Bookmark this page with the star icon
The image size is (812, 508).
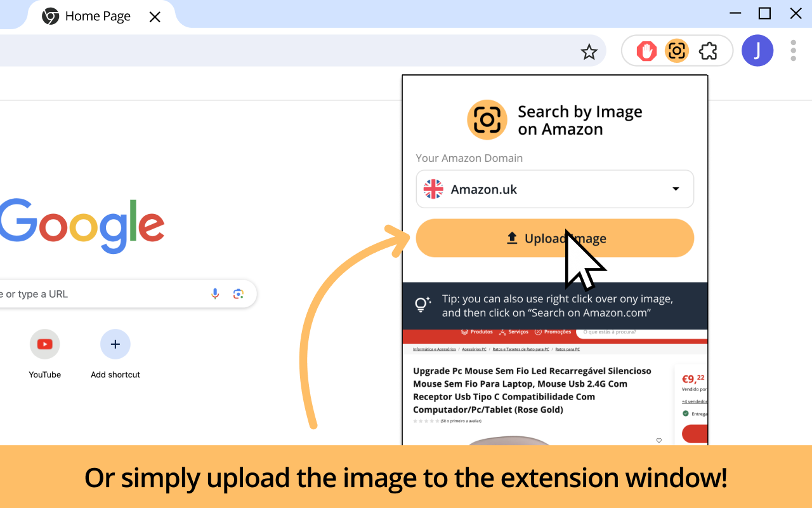click(589, 51)
